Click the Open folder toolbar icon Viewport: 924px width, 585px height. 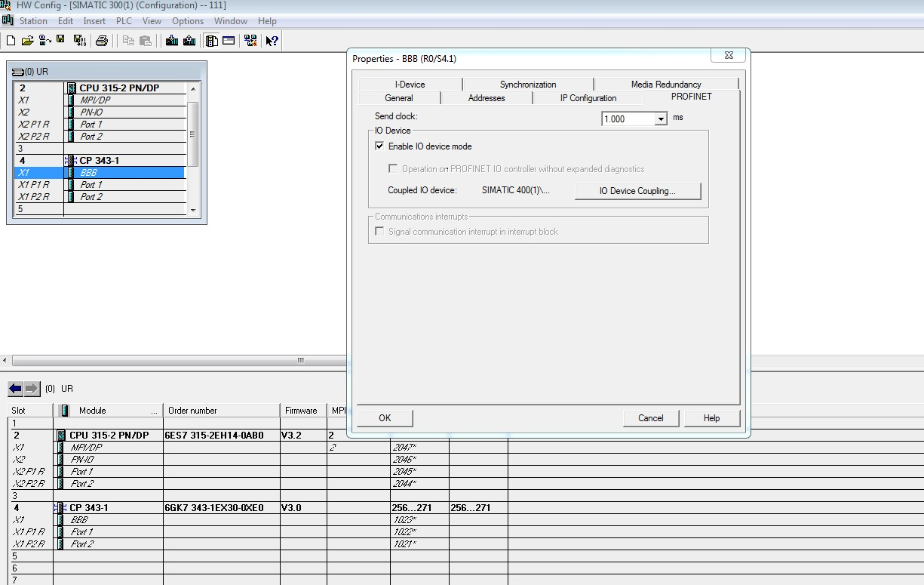[27, 41]
